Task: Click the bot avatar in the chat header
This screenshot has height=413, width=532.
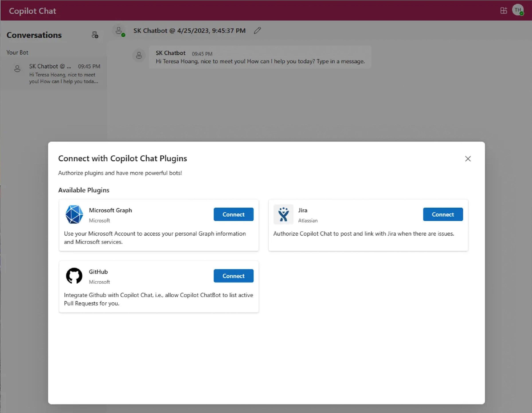Action: point(119,30)
